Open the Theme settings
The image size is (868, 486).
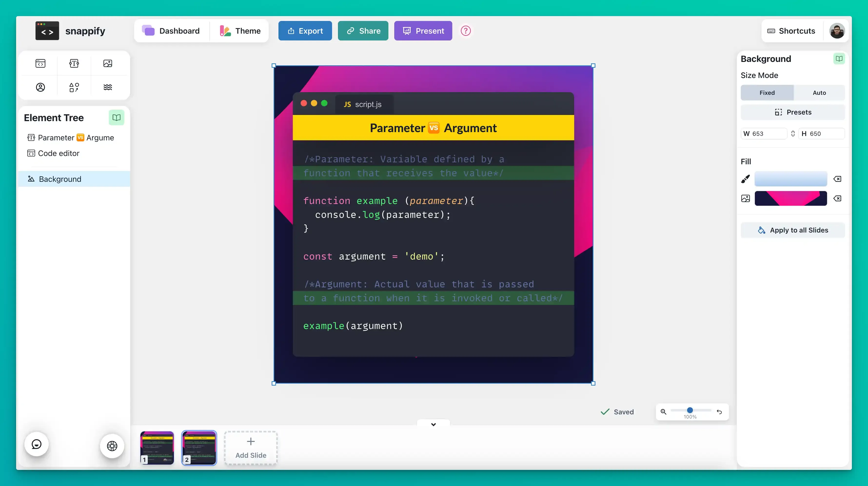tap(240, 31)
